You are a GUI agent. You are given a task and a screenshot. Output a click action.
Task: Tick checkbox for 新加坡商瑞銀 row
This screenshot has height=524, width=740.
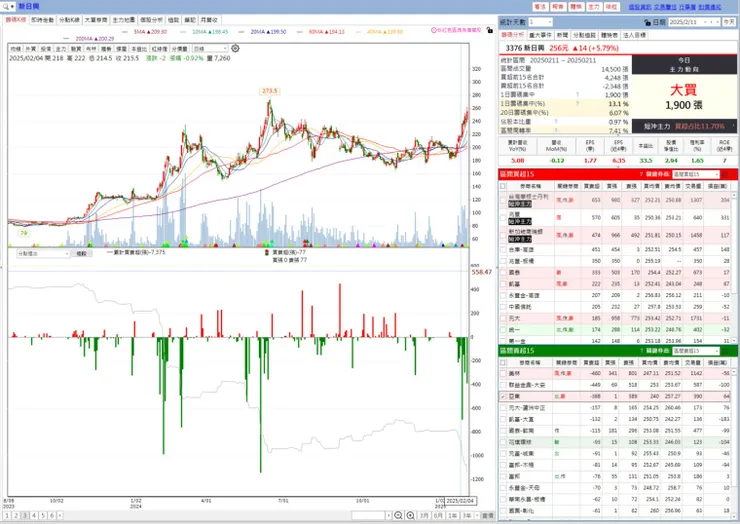503,235
